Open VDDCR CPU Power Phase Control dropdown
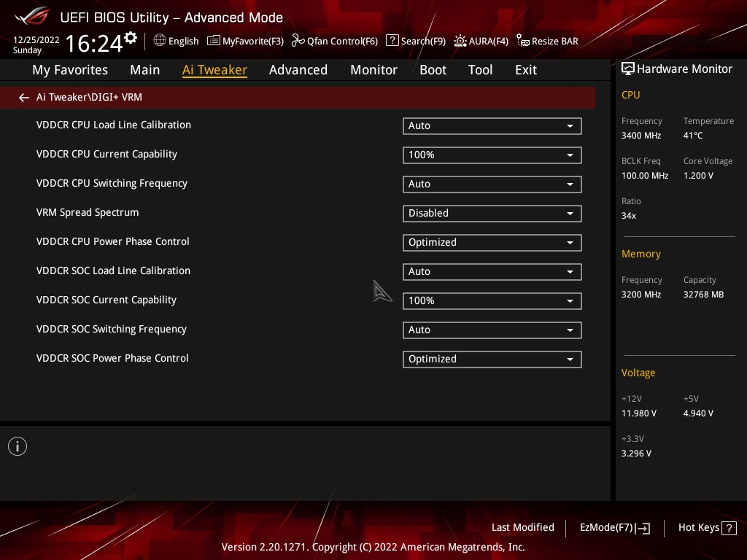The image size is (747, 560). [x=492, y=242]
